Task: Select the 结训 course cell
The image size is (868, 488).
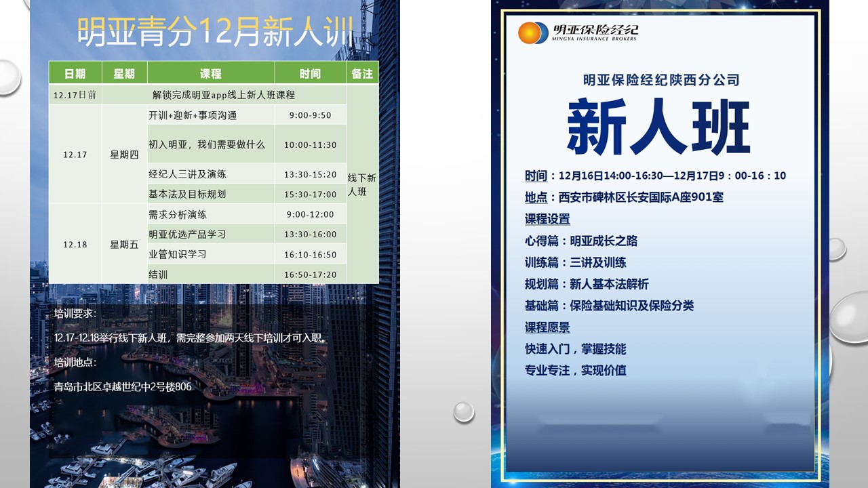Action: [211, 274]
